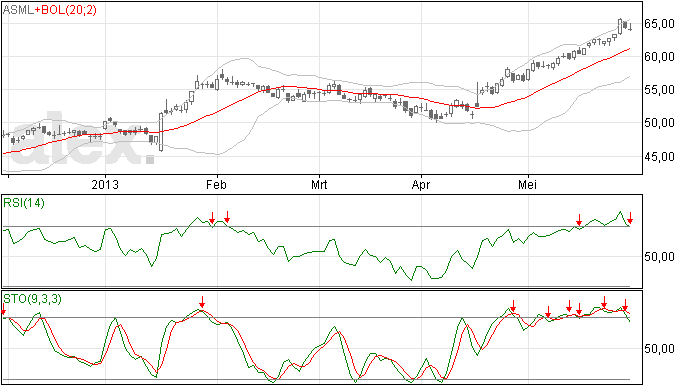Select the 45,00 price axis value
The image size is (690, 387).
(x=659, y=157)
